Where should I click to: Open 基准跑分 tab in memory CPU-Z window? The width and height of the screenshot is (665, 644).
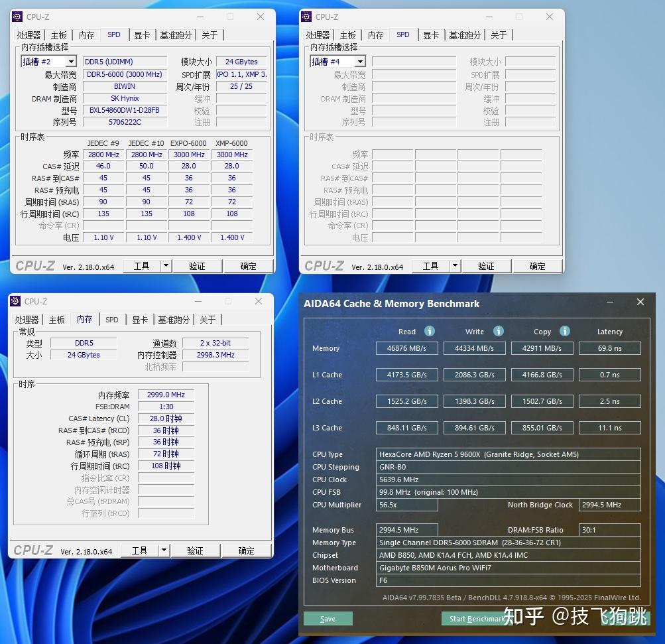[174, 320]
